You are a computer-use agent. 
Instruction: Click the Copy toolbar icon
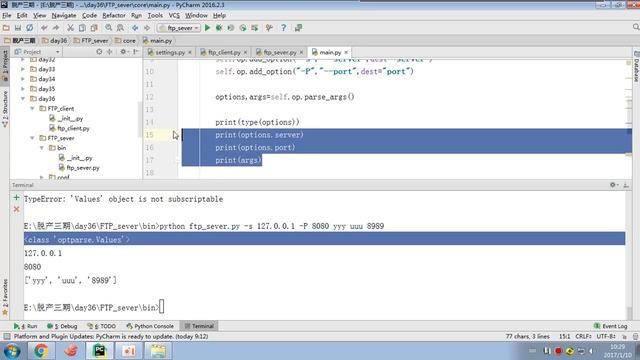[82, 28]
